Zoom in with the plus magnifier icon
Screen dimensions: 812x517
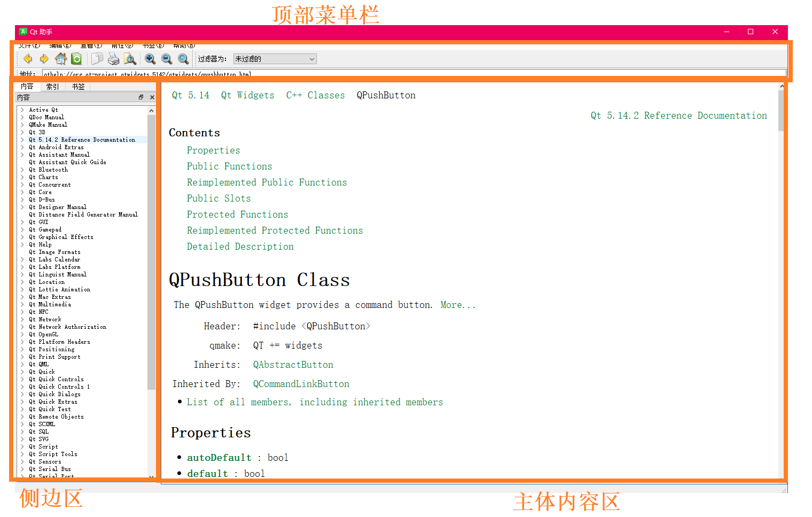point(150,59)
